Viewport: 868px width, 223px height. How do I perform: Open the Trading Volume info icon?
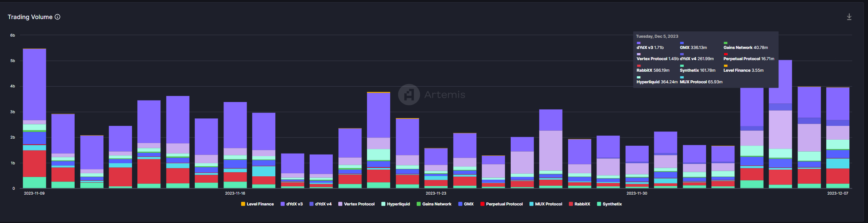tap(57, 17)
